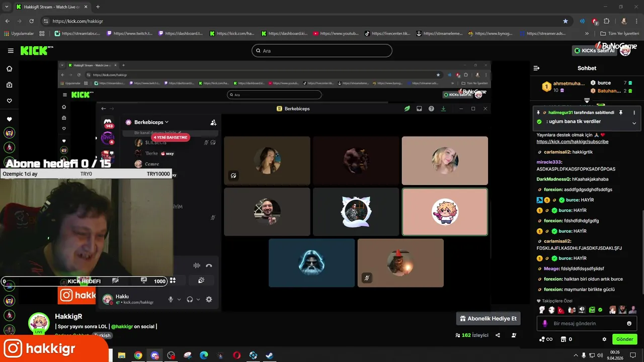644x362 pixels.
Task: Unpin the pinned chat message
Action: pos(621,113)
